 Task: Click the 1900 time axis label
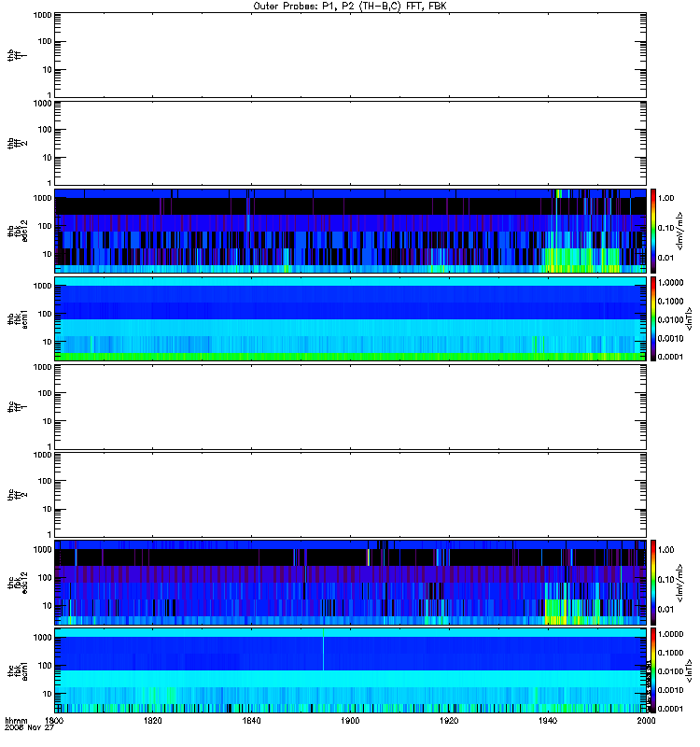[x=350, y=720]
